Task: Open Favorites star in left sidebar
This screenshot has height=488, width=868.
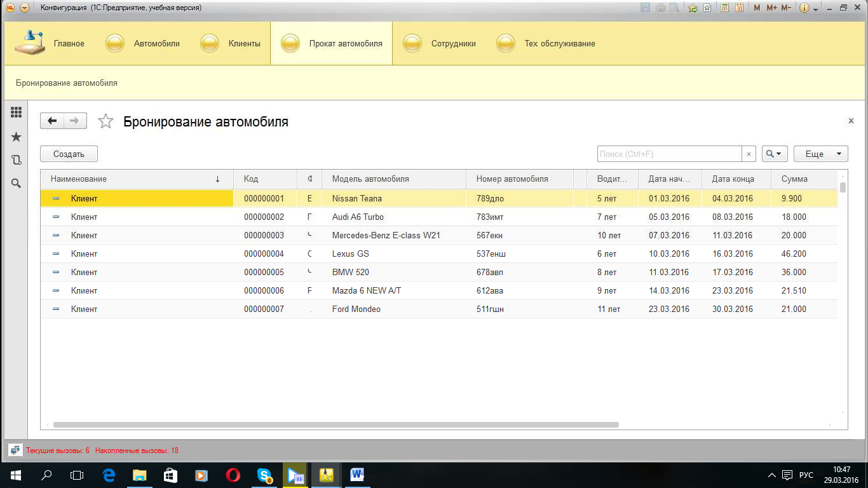Action: pos(17,137)
